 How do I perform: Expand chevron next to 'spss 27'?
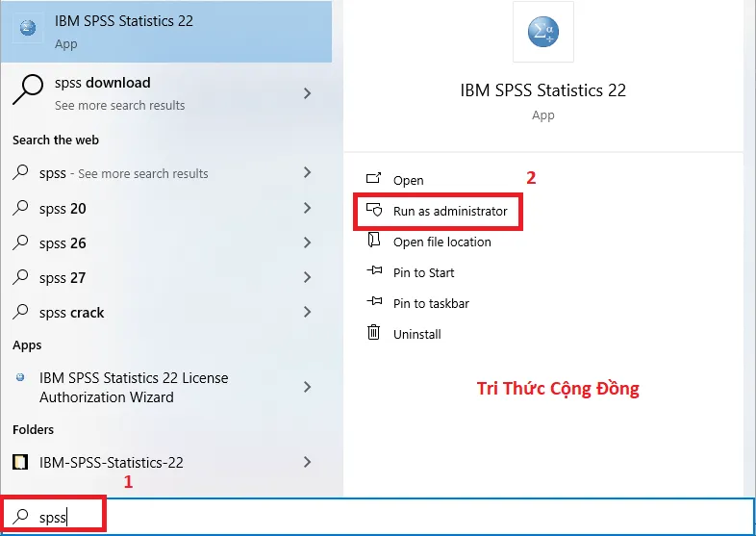pos(307,277)
